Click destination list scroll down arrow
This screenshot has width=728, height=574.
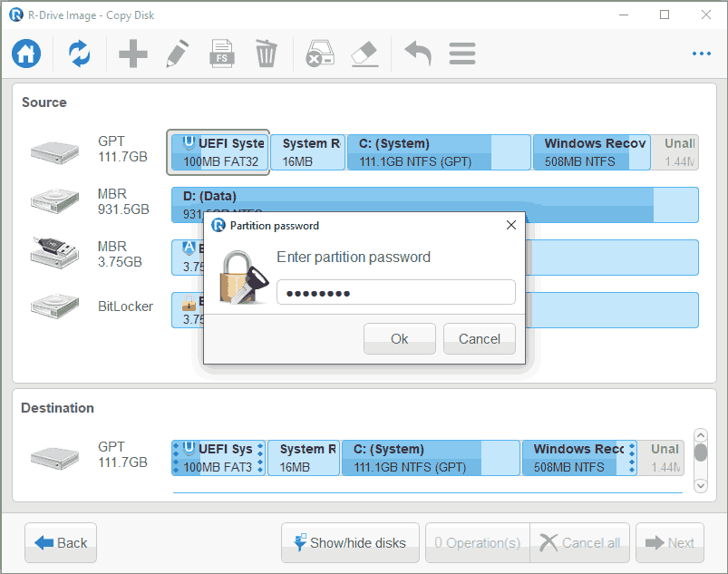pyautogui.click(x=701, y=485)
